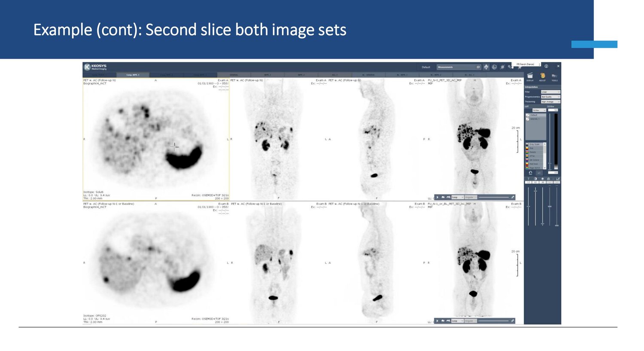The height and width of the screenshot is (351, 644).
Task: Click the contrast half-circle icon above sliders
Action: click(x=535, y=179)
